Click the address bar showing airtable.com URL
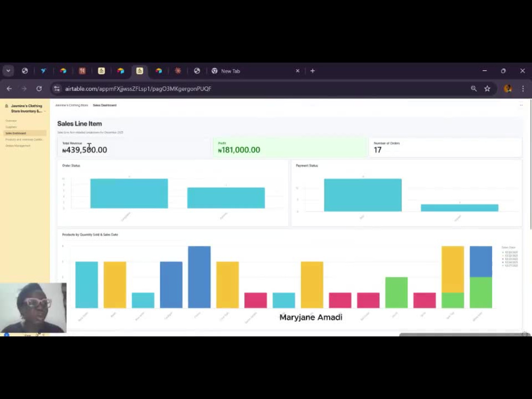This screenshot has width=532, height=399. click(264, 88)
